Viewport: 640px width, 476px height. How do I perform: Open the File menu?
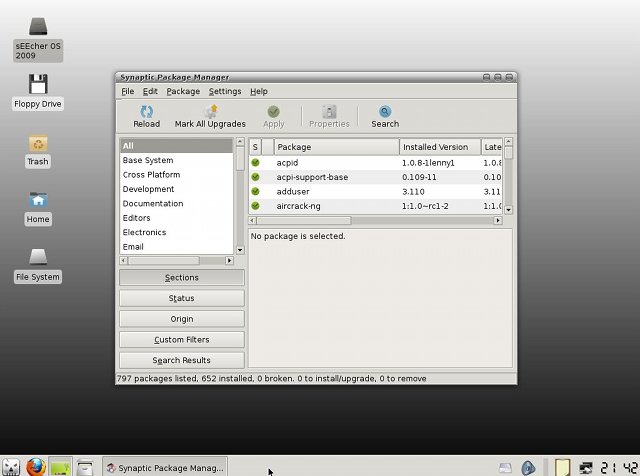pos(127,91)
